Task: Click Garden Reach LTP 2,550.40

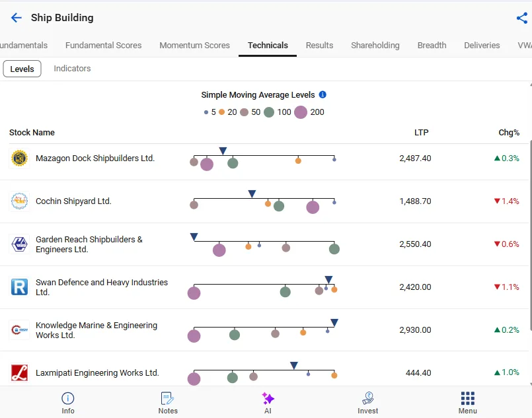Action: pos(415,244)
